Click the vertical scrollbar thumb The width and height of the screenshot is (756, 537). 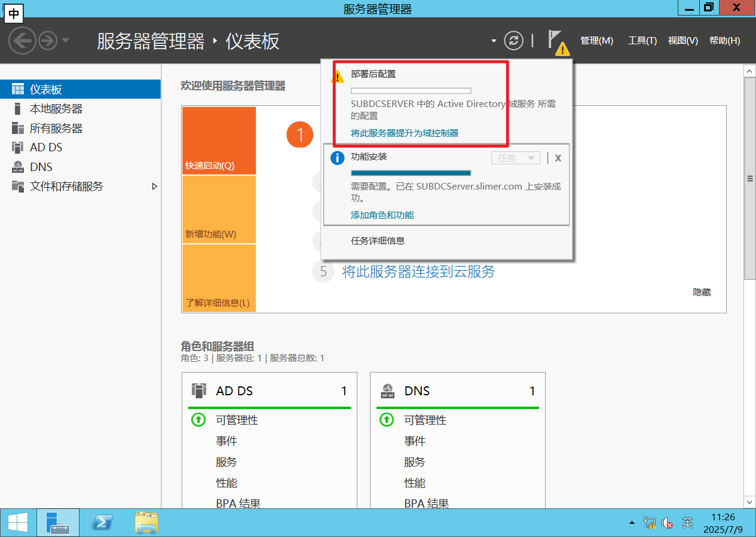click(749, 178)
